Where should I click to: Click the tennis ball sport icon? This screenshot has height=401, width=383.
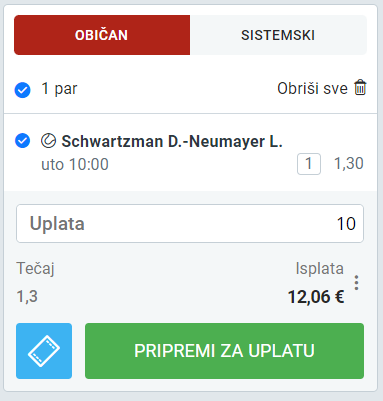[x=49, y=140]
